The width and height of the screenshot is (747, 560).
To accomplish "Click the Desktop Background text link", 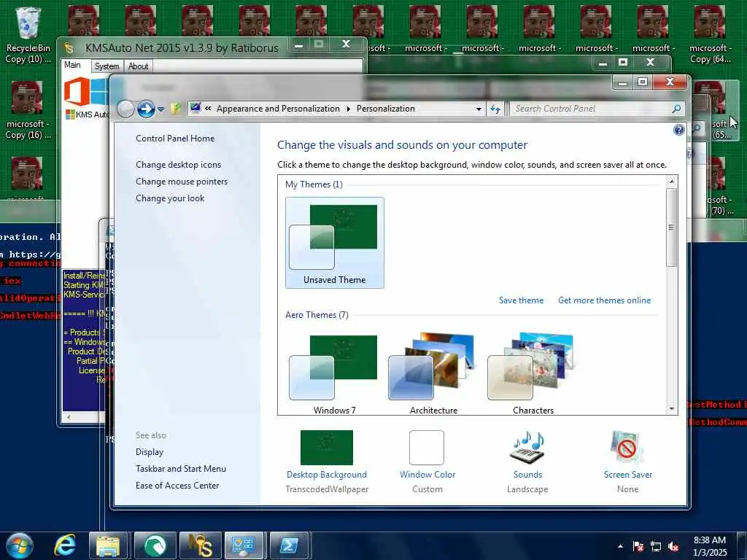I will click(x=326, y=475).
